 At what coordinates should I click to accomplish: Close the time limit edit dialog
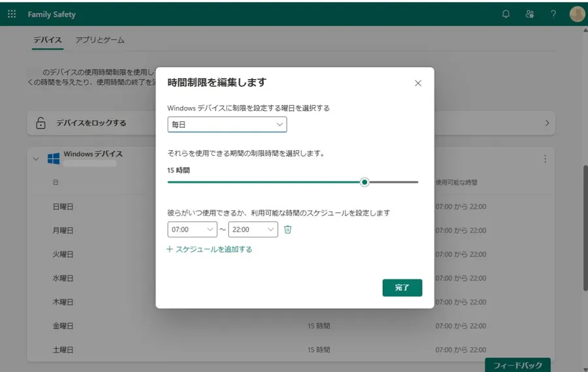tap(418, 83)
